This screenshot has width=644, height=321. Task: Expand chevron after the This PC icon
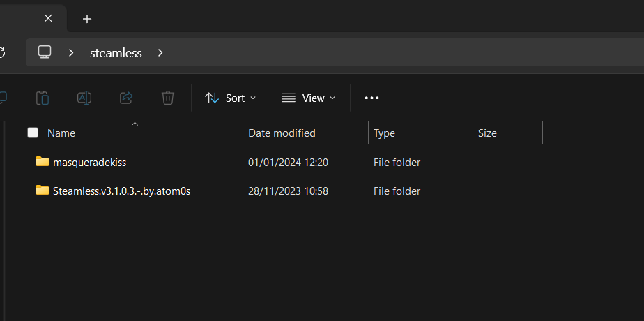71,52
